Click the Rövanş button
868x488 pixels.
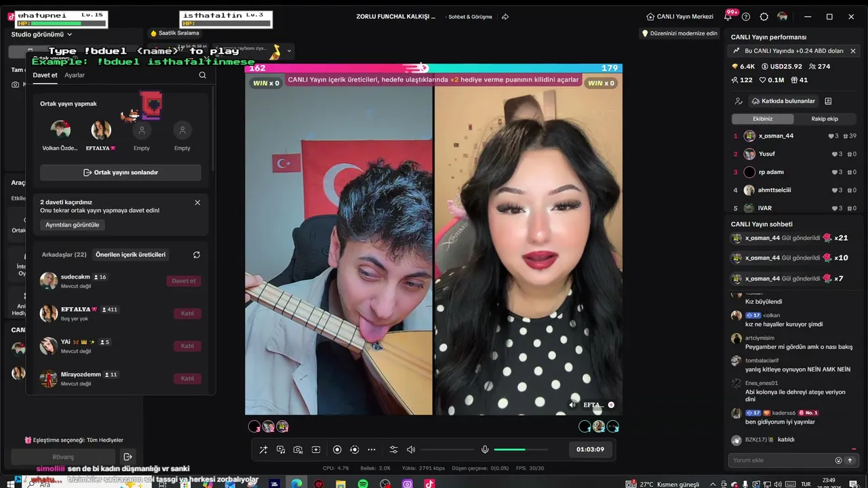(63, 457)
